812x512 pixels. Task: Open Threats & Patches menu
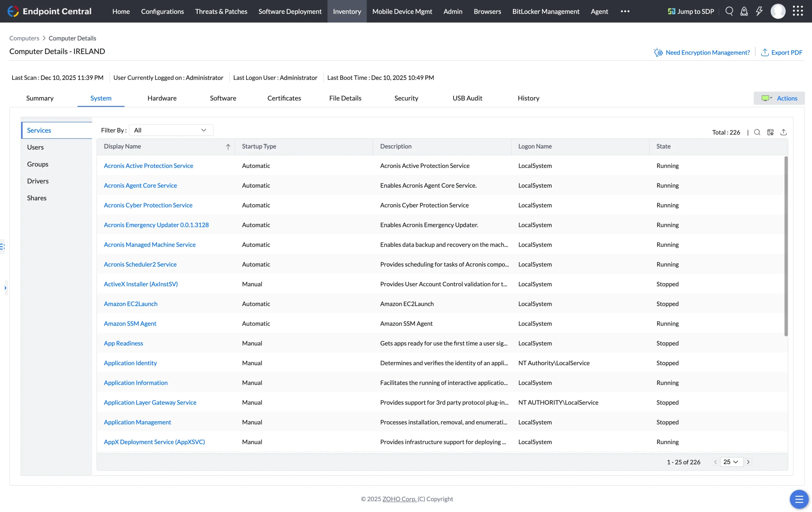(x=221, y=11)
